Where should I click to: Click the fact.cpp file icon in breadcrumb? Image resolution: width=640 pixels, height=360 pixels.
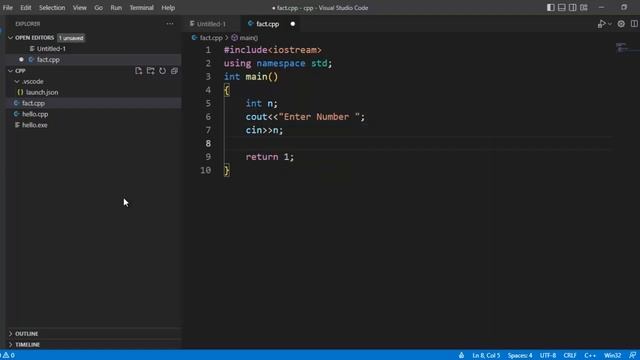tap(195, 38)
